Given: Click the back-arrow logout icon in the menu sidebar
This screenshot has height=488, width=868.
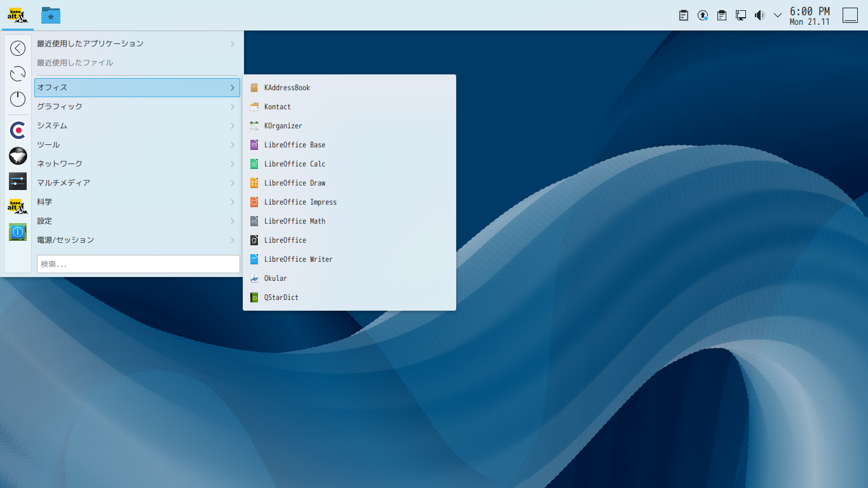Looking at the screenshot, I should coord(18,48).
